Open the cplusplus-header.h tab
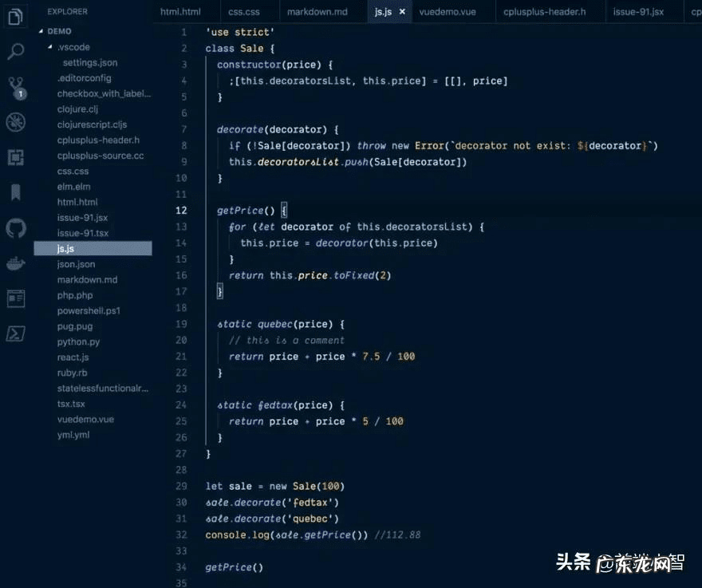Screen dimensions: 702x588 tap(545, 12)
